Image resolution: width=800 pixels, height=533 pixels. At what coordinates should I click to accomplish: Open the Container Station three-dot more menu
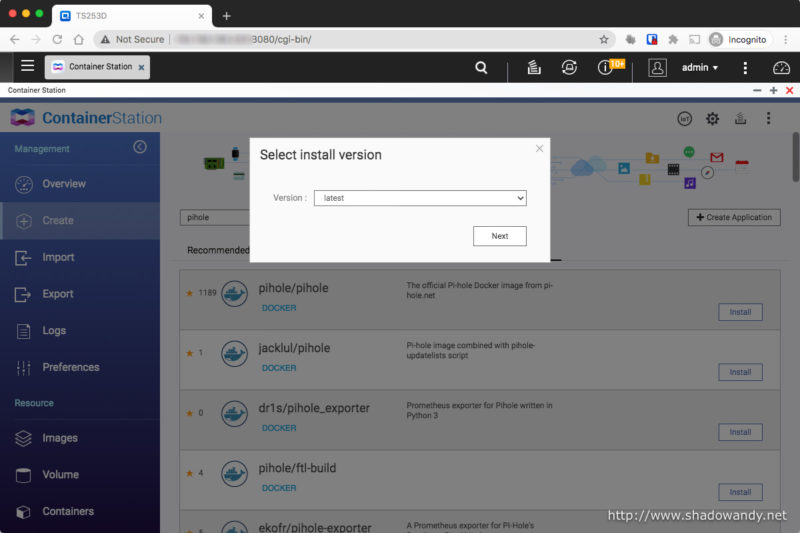(768, 118)
